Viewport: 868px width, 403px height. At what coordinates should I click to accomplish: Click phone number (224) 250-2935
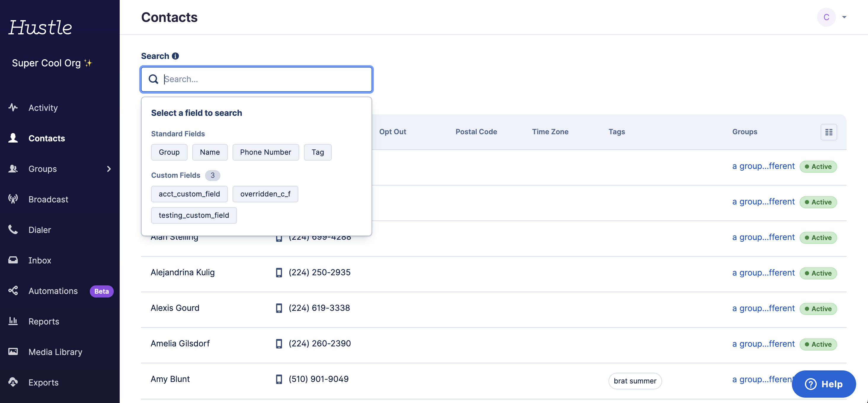coord(319,272)
